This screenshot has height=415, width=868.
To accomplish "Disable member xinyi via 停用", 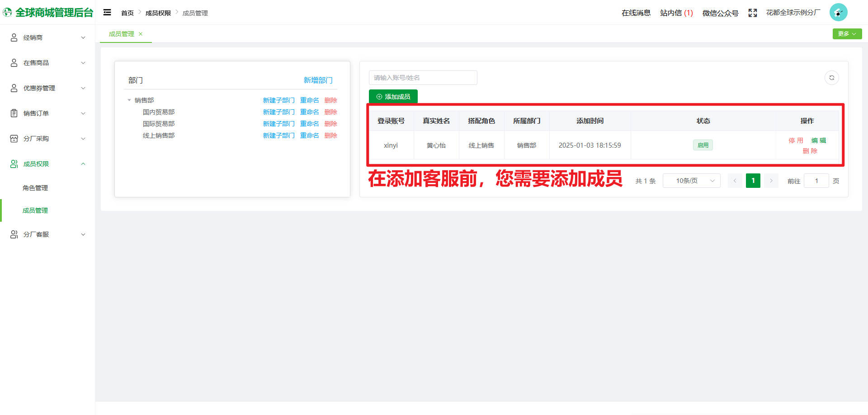I will tap(796, 140).
